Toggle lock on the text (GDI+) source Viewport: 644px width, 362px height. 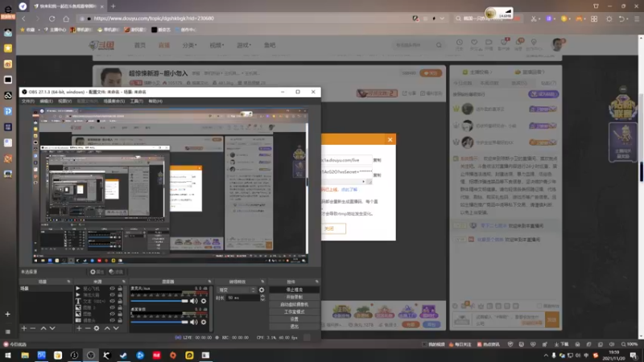(120, 301)
